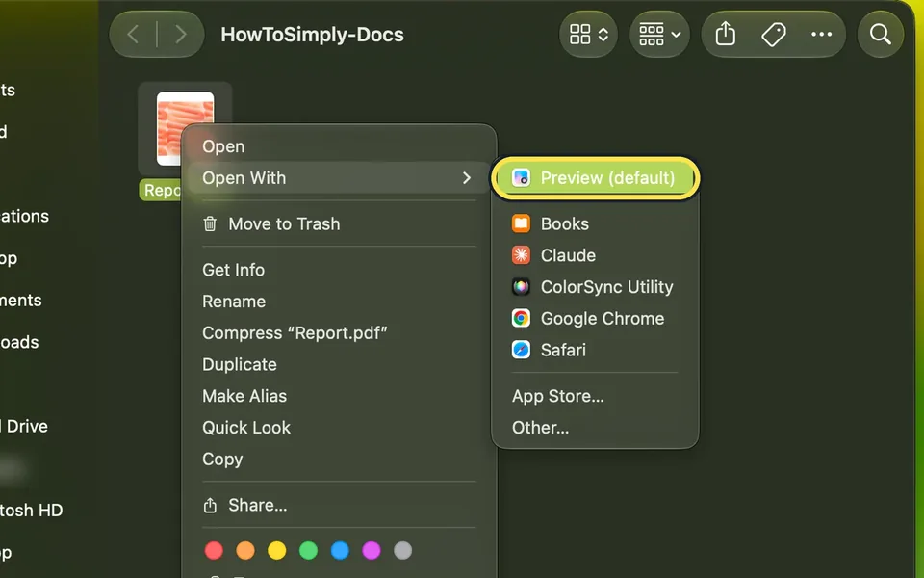Go forward in Finder navigation

[x=180, y=35]
